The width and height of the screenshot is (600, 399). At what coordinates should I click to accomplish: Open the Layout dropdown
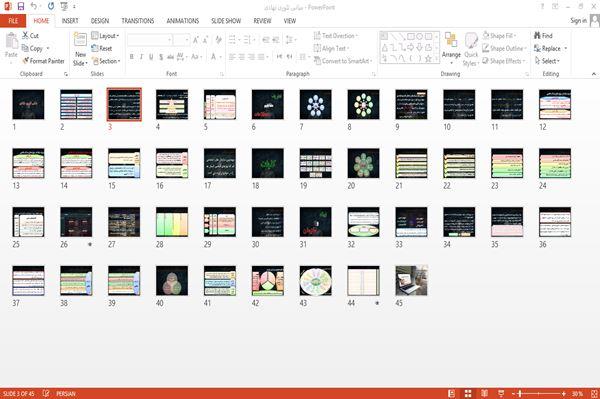pos(105,36)
